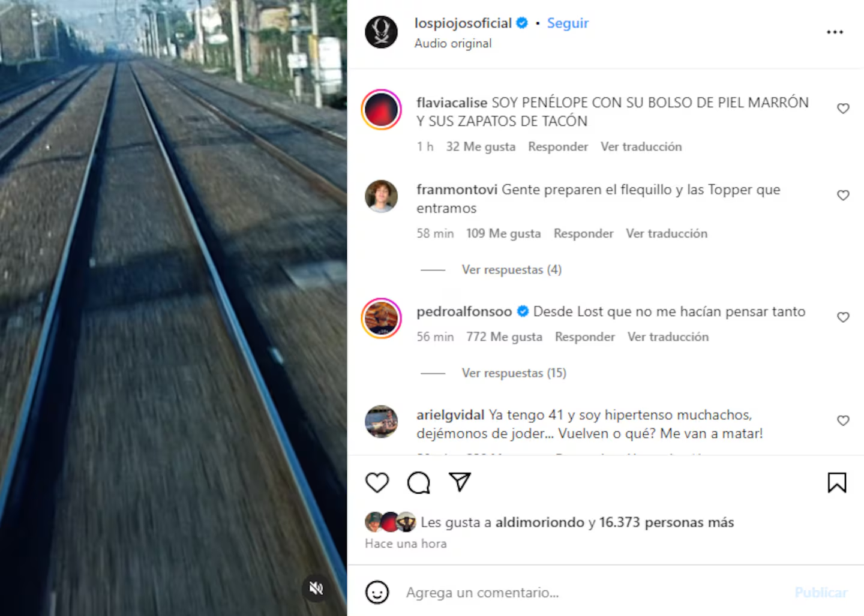Open the lospiojosoficial profile picture

(382, 32)
